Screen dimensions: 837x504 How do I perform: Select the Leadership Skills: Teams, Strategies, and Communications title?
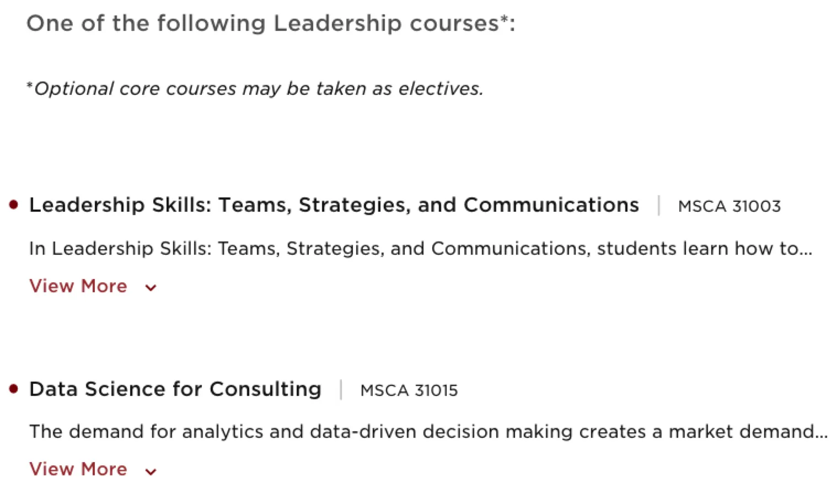[334, 205]
